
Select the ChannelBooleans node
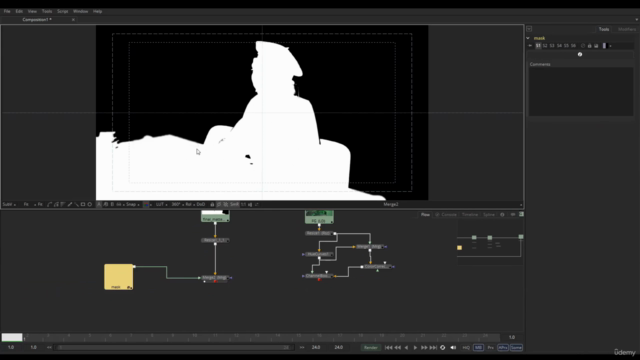318,276
